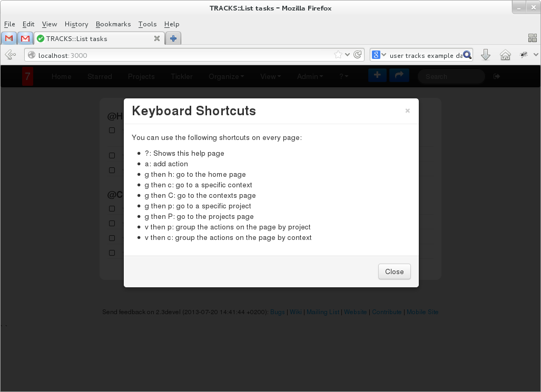The width and height of the screenshot is (541, 392).
Task: Click the logout icon in navbar
Action: pos(497,76)
